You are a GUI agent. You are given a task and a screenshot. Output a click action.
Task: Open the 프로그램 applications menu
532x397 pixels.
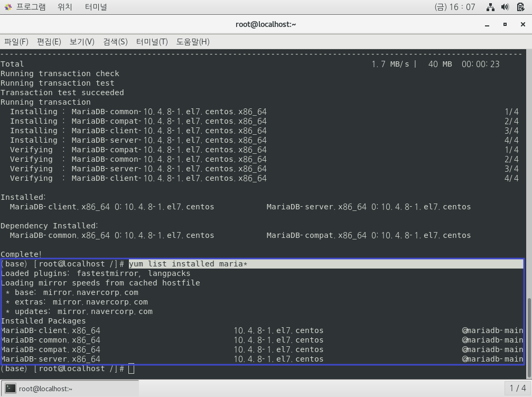31,7
